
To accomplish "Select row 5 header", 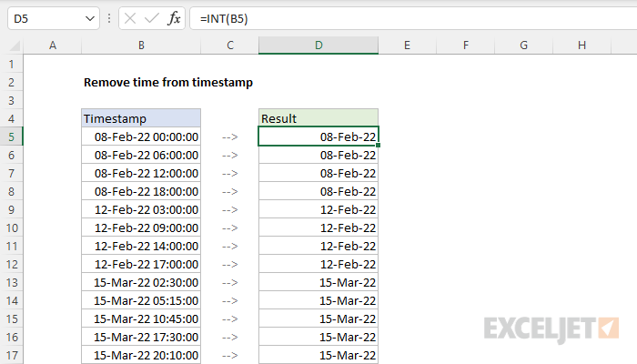I will coord(11,136).
